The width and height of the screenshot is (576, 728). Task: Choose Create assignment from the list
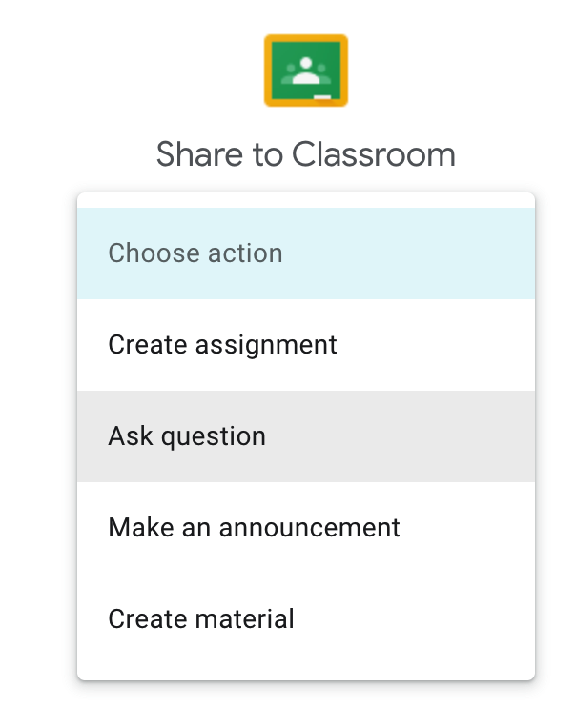point(306,345)
